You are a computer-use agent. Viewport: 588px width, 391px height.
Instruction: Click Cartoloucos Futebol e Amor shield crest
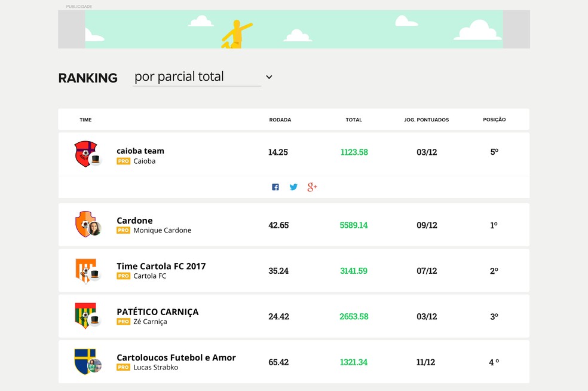tap(85, 361)
